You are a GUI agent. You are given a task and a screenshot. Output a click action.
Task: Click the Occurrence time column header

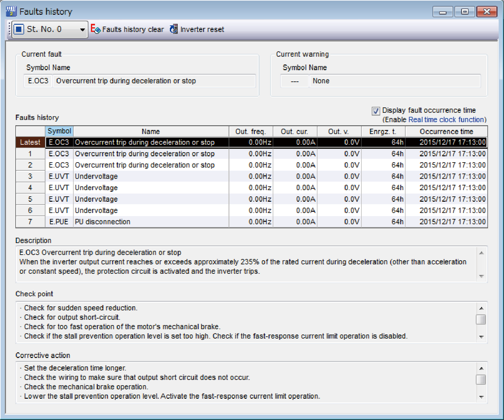446,131
